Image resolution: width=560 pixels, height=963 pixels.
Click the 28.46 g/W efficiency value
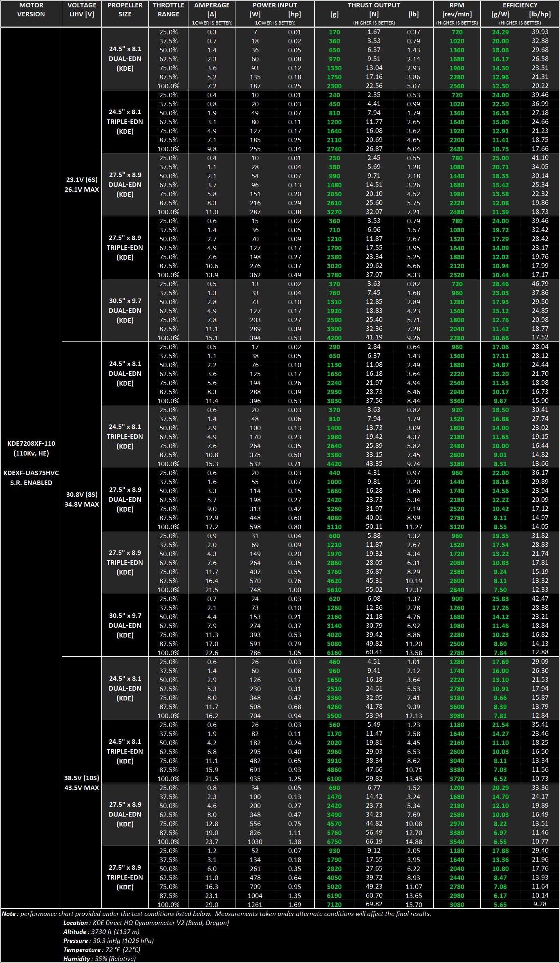[x=500, y=284]
